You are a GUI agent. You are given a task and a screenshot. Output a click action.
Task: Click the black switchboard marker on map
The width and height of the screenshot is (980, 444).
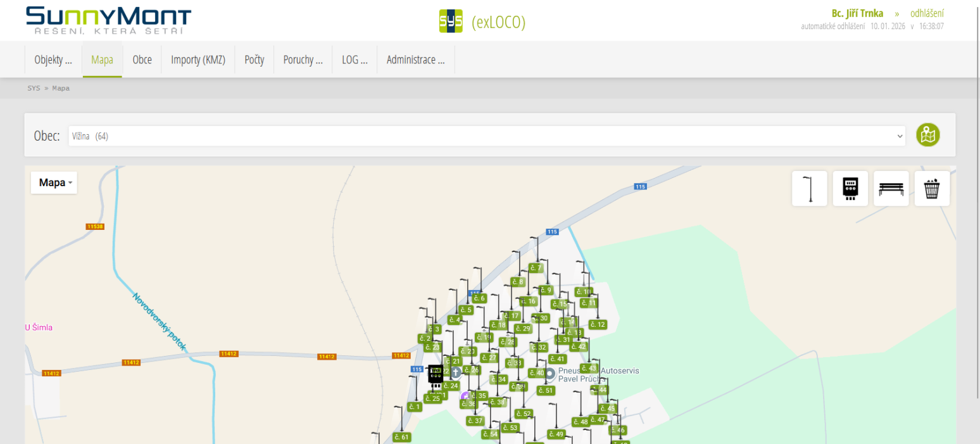435,375
